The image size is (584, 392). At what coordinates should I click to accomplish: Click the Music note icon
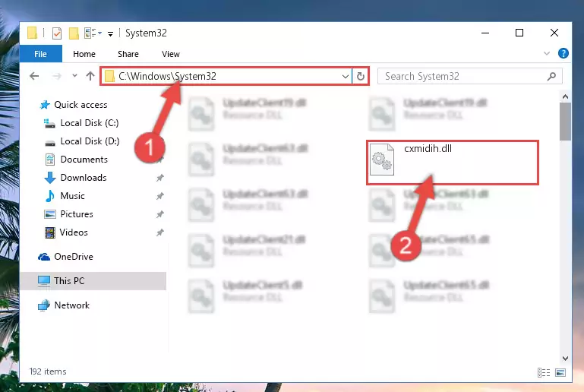pyautogui.click(x=49, y=196)
